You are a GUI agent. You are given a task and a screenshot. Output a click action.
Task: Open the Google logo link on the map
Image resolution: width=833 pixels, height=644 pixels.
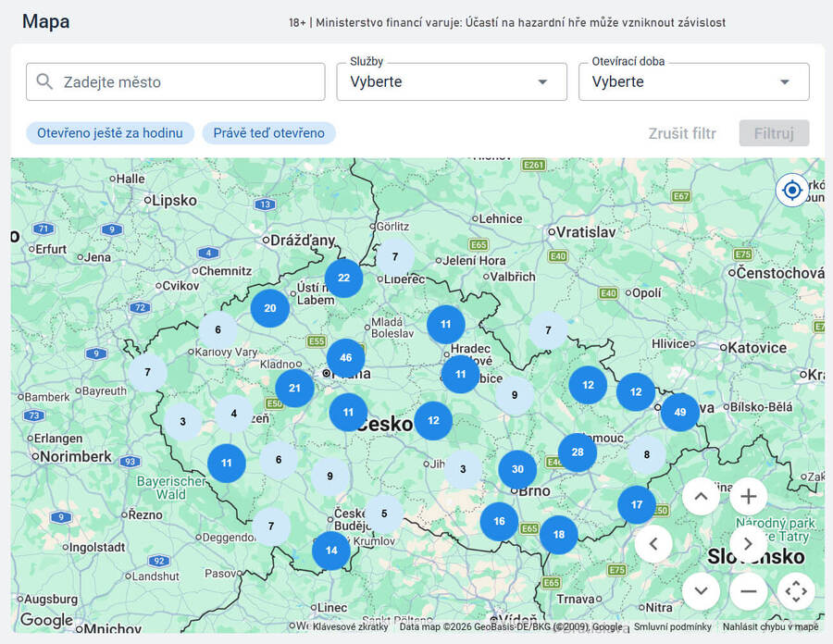coord(47,619)
